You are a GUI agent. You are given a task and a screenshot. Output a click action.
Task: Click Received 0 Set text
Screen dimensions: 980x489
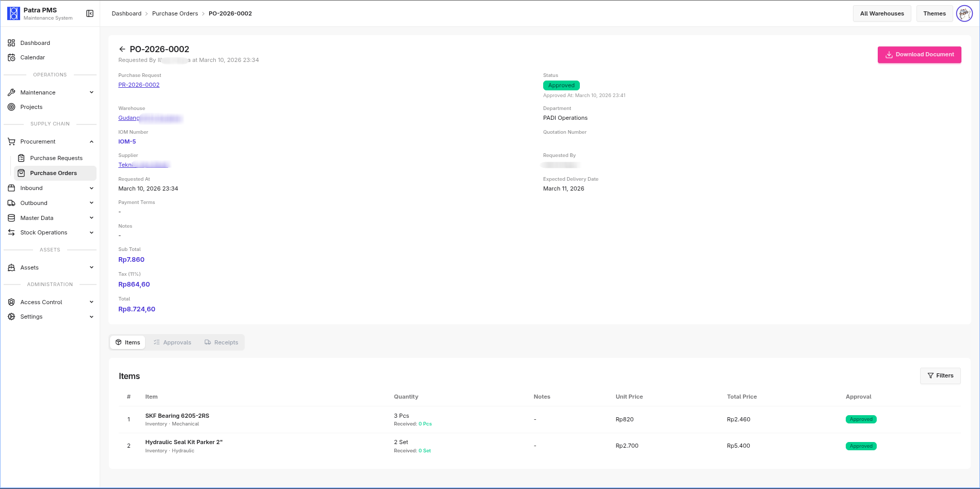(x=412, y=451)
